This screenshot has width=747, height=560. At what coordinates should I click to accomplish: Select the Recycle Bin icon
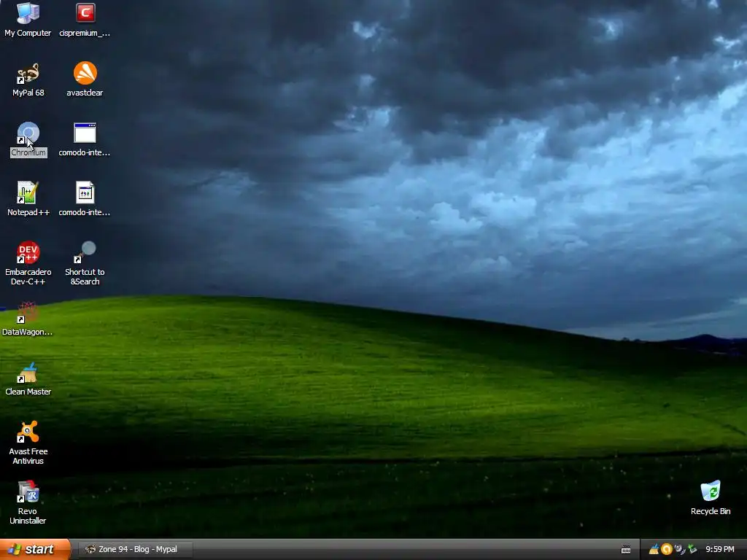711,498
